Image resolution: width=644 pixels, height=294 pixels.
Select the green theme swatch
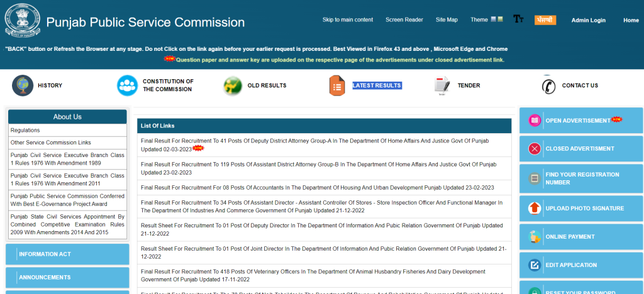click(500, 19)
